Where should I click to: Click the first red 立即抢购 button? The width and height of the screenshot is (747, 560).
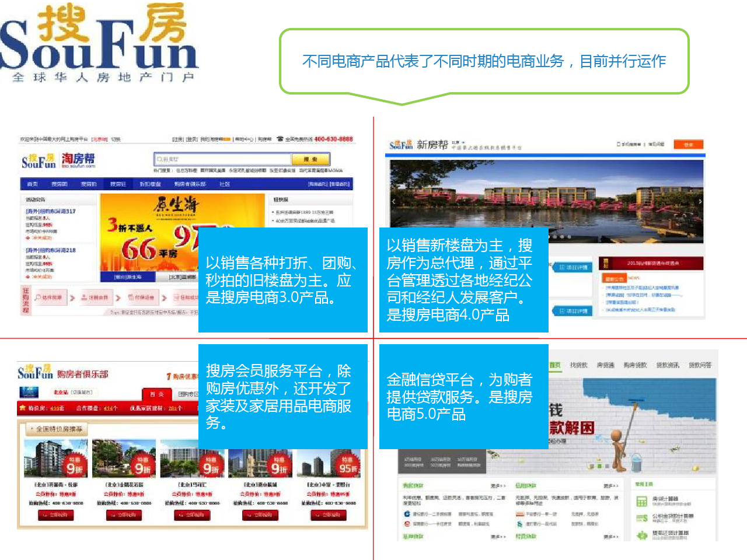56,514
